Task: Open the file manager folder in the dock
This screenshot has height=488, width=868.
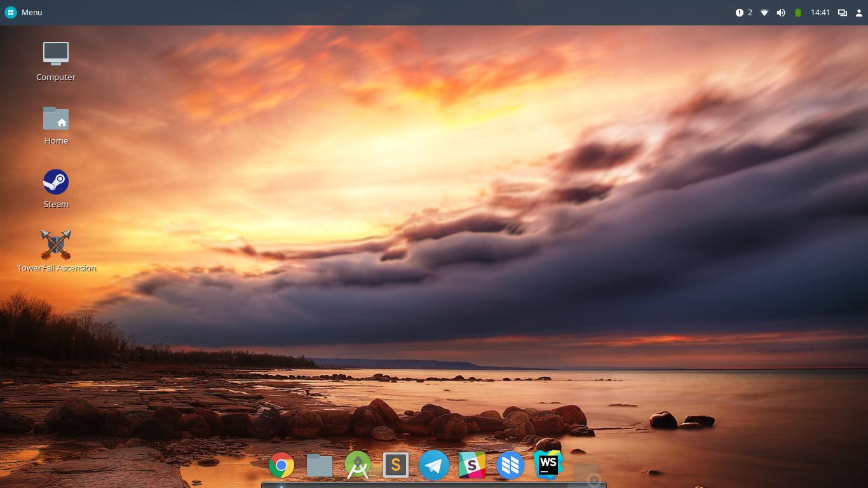Action: click(320, 466)
